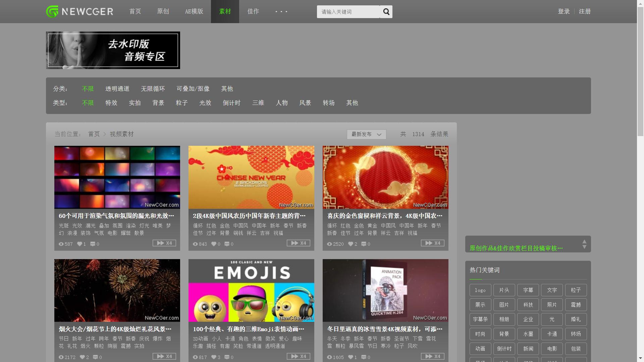This screenshot has height=362, width=644.
Task: Click scroll arrows on announcement ticker
Action: (584, 244)
